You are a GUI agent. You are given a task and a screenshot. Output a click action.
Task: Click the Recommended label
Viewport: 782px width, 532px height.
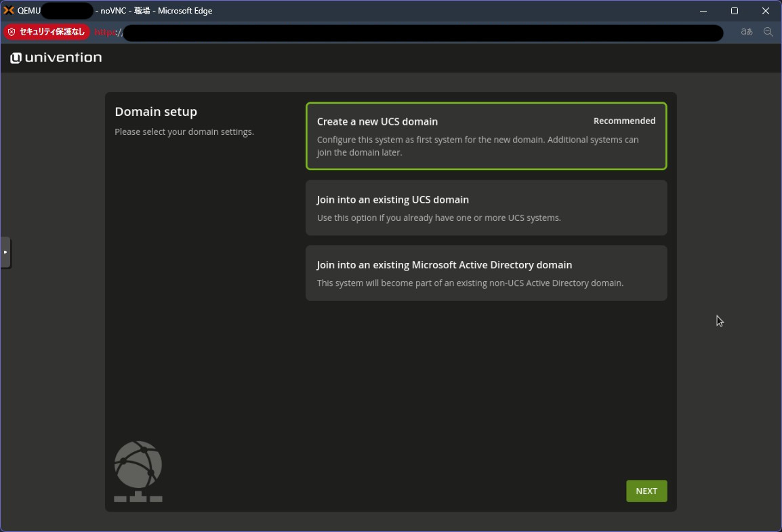tap(624, 121)
